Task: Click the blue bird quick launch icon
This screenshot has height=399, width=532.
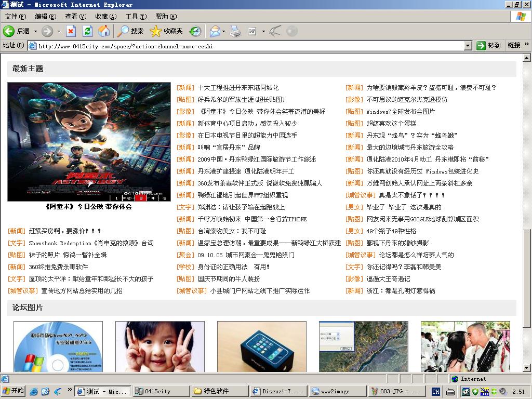Action: click(x=57, y=391)
